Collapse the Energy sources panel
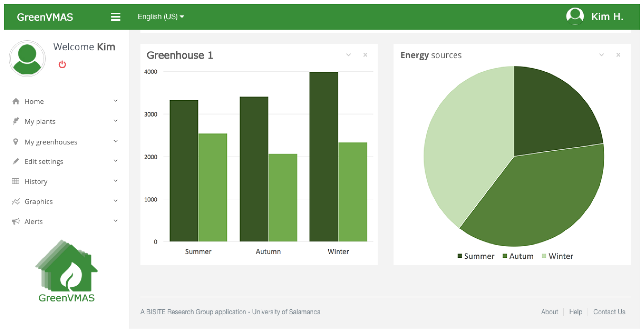The height and width of the screenshot is (332, 644). 601,55
